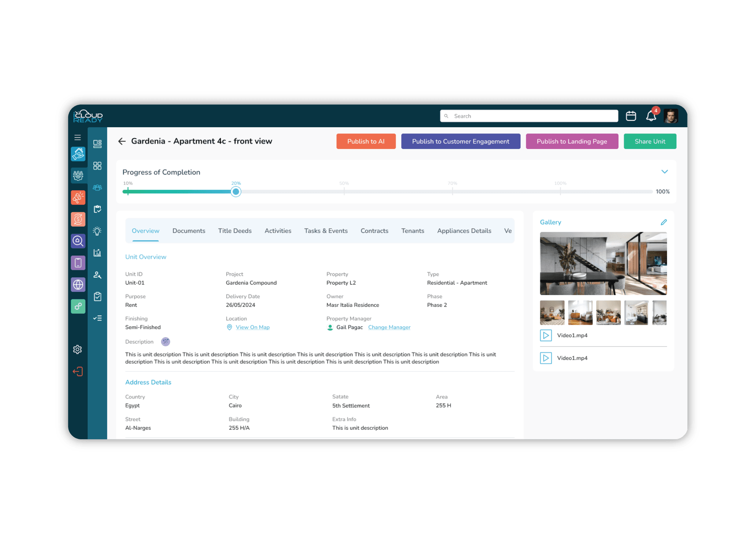This screenshot has width=756, height=544.
Task: Switch to the Contracts tab
Action: [374, 230]
